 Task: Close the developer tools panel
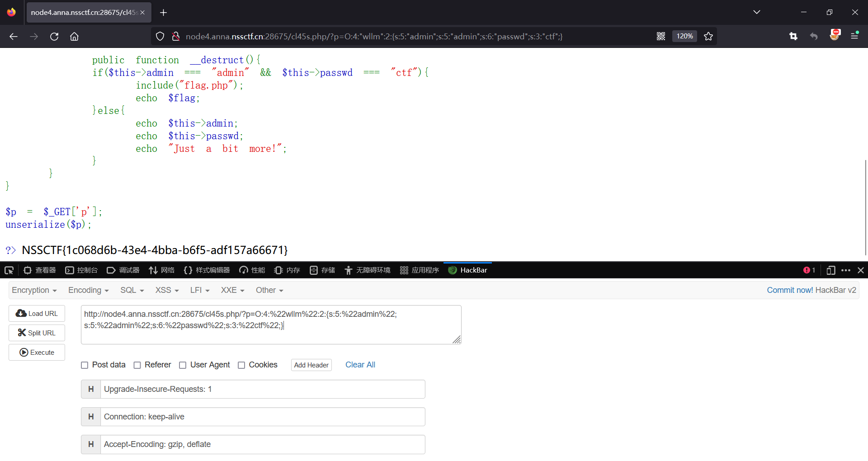(861, 270)
